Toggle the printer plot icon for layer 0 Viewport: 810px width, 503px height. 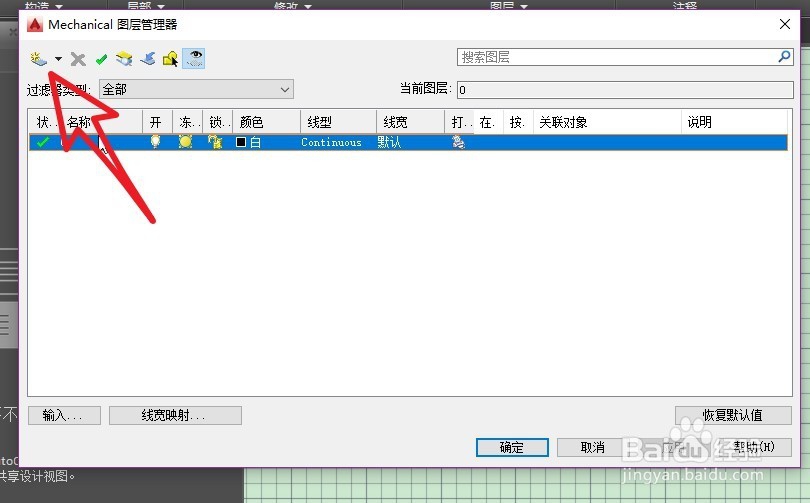tap(458, 142)
